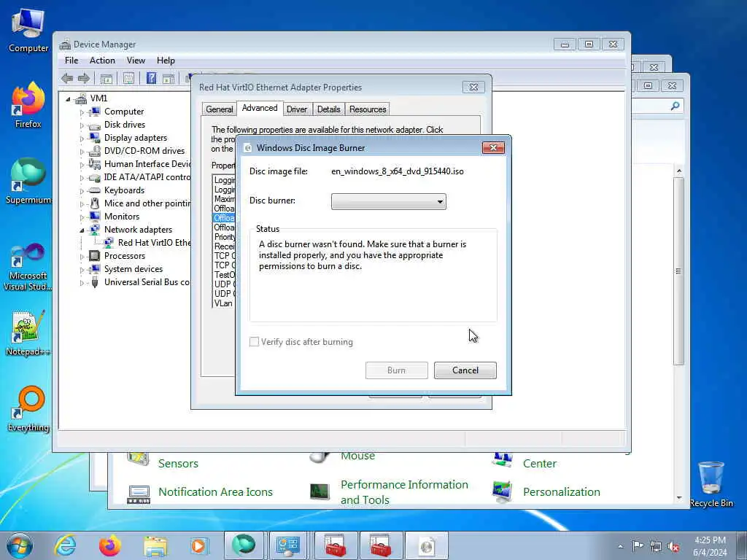747x560 pixels.
Task: Click the Control Panel search magnifier icon
Action: click(x=675, y=106)
